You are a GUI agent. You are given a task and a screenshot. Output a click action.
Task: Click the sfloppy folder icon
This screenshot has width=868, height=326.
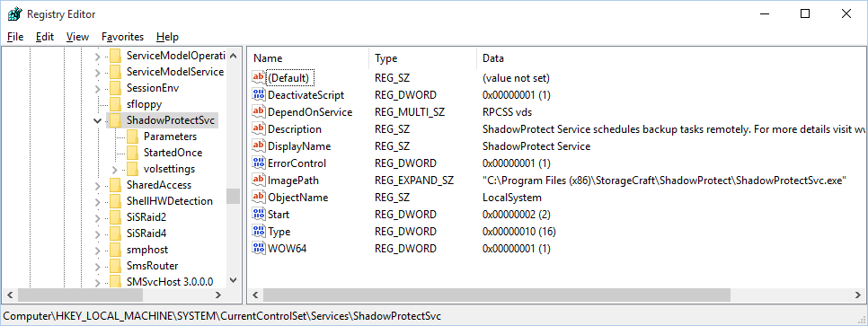115,104
